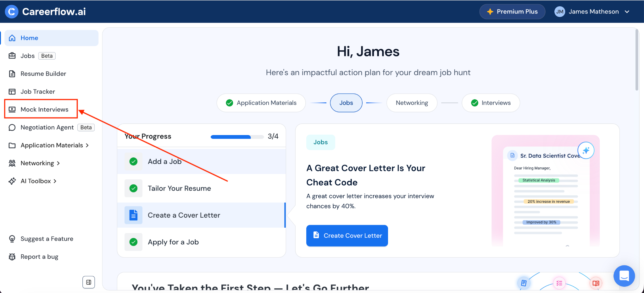Expand the AI Toolbox submenu
Viewport: 644px width, 293px height.
(55, 181)
